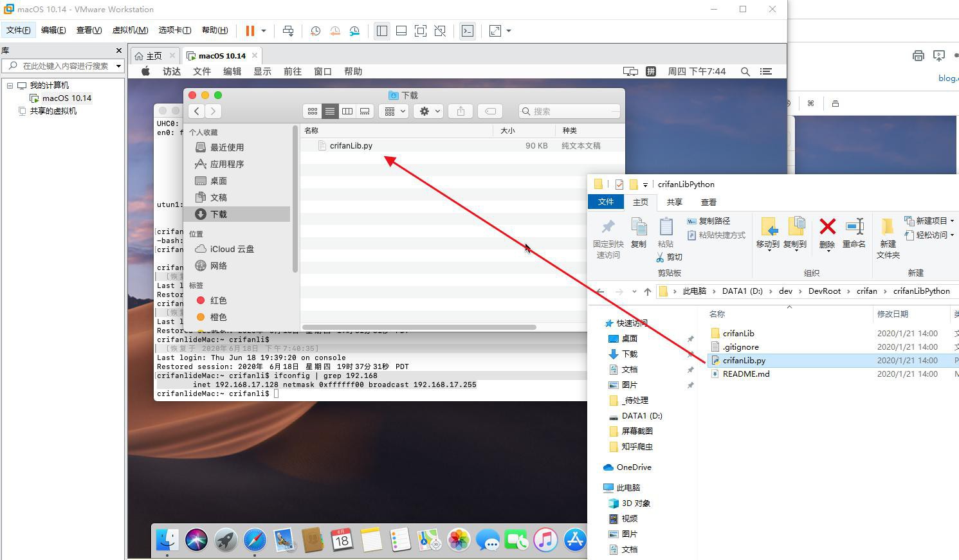Click the stretch guest display icon
The height and width of the screenshot is (560, 959).
(495, 31)
